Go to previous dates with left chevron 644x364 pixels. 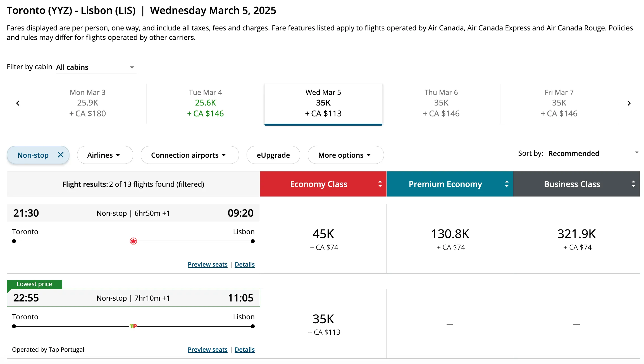coord(18,103)
